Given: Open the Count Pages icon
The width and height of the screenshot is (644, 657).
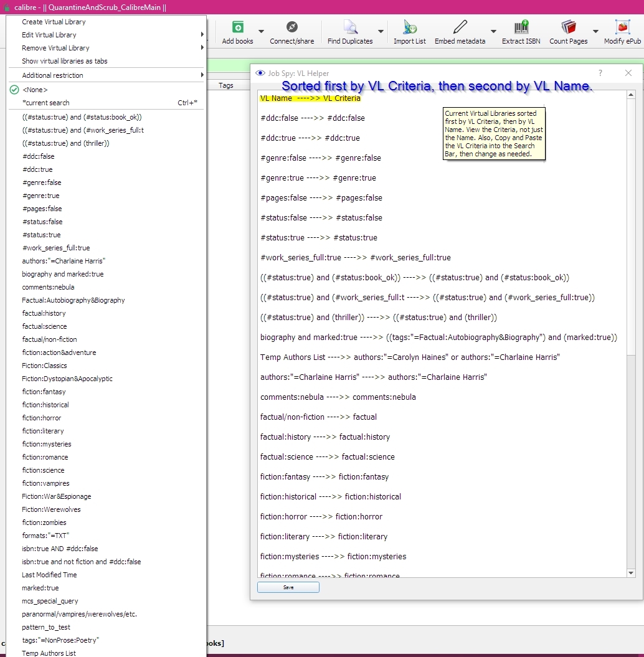Looking at the screenshot, I should point(569,27).
